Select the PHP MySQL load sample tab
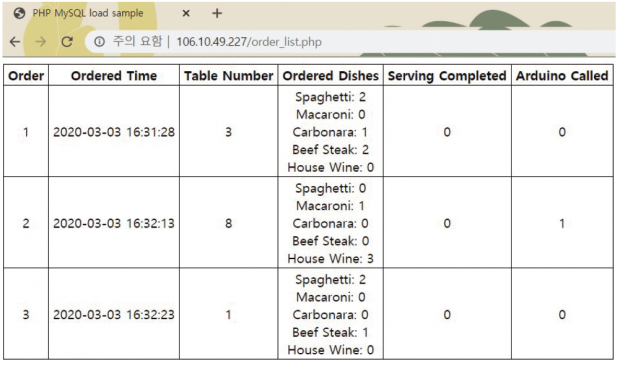 point(88,13)
